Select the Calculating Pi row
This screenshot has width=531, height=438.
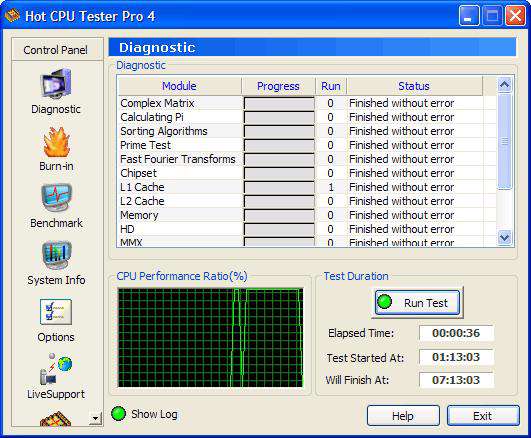click(x=306, y=117)
